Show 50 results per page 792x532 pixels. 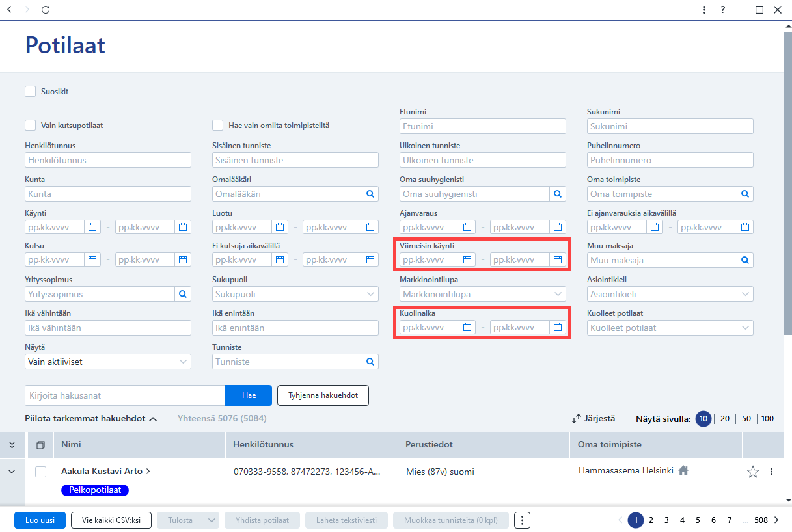(x=746, y=418)
